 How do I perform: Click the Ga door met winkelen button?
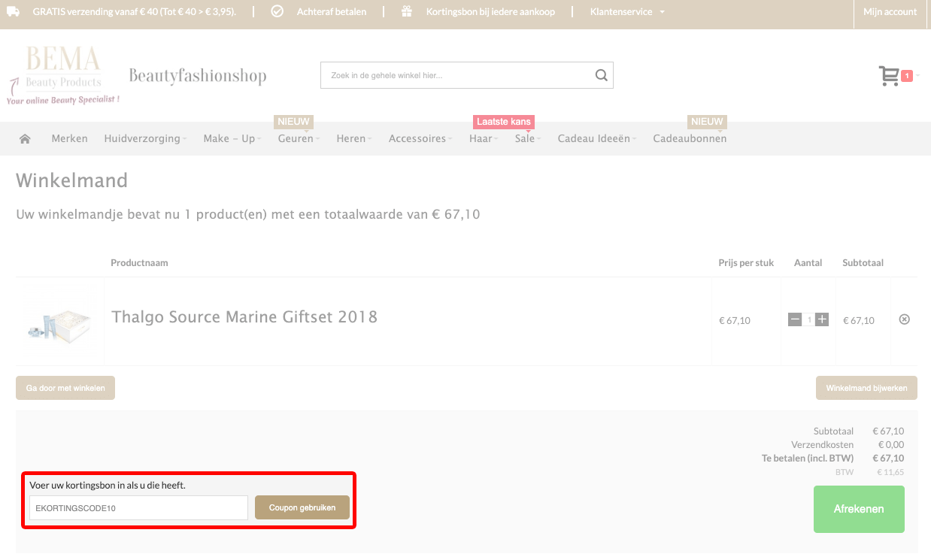(65, 388)
